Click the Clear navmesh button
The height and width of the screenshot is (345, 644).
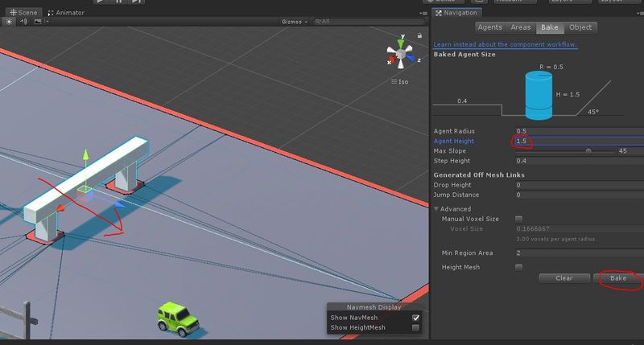(x=564, y=278)
